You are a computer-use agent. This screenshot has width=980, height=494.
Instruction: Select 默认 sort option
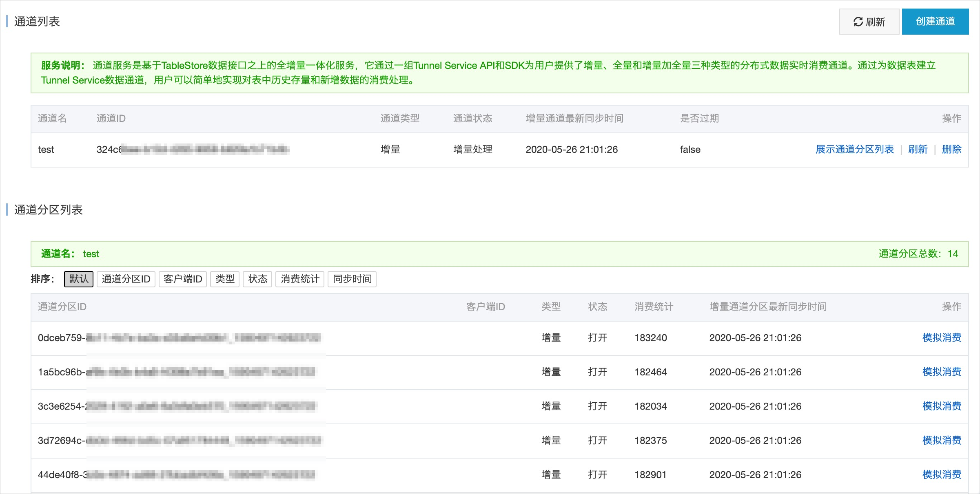(79, 279)
